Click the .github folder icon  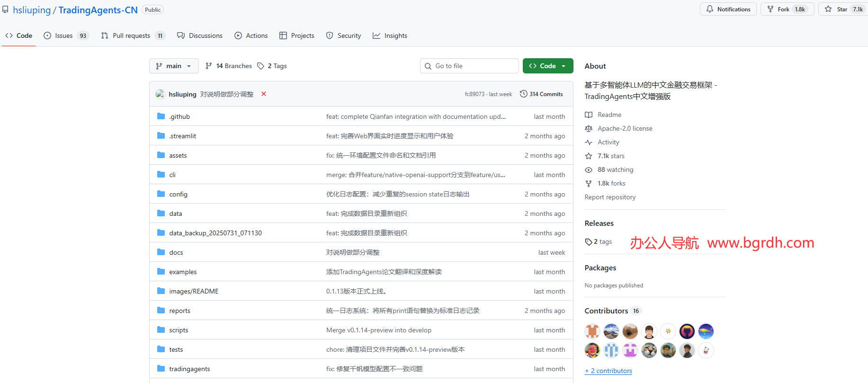pyautogui.click(x=161, y=116)
